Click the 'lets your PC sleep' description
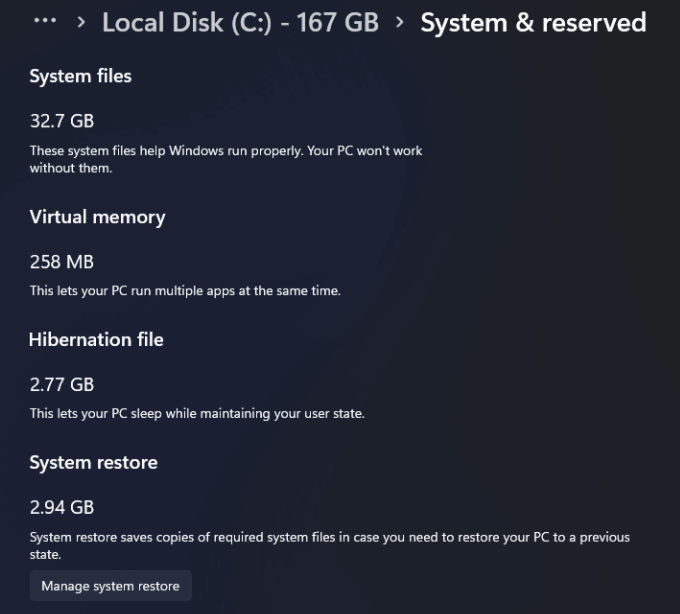Screen dimensions: 680x614 pyautogui.click(x=197, y=413)
